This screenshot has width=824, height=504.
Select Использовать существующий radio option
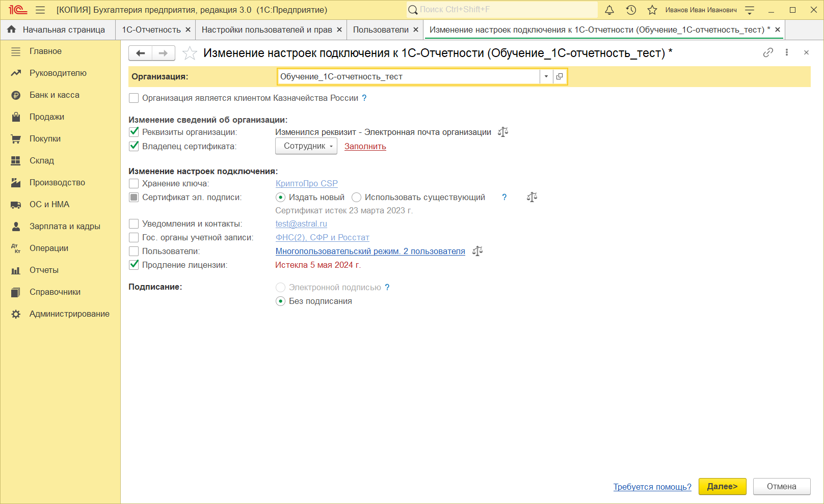[x=356, y=197]
